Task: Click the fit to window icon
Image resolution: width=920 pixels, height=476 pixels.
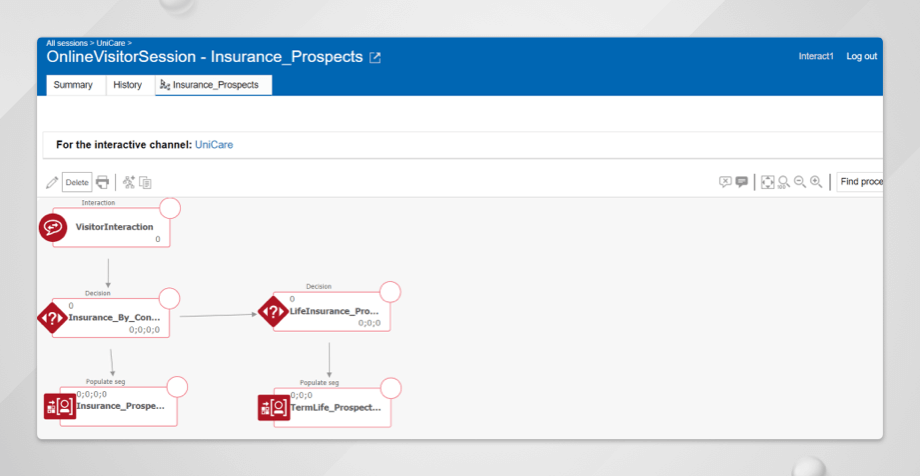Action: [767, 182]
